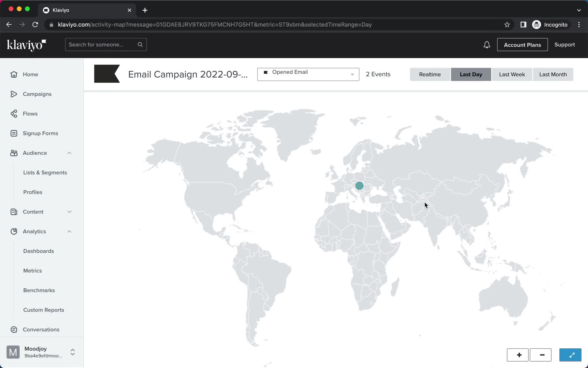The height and width of the screenshot is (368, 588).
Task: Select the Dashboards analytics menu item
Action: [39, 251]
